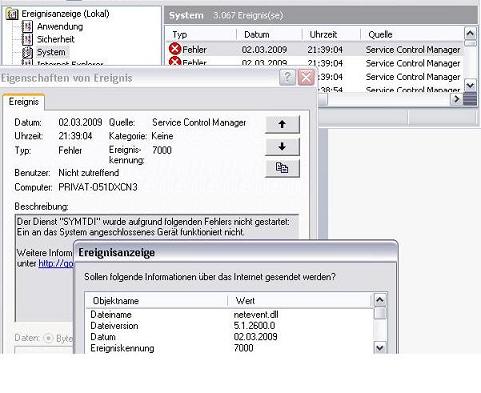Image resolution: width=481 pixels, height=393 pixels.
Task: Select the Bytes radio button
Action: point(49,338)
